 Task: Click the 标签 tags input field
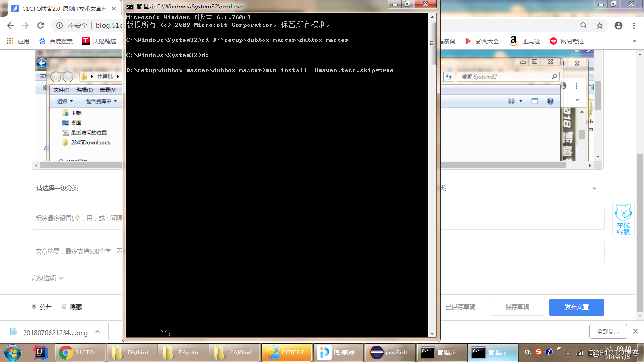(x=318, y=219)
